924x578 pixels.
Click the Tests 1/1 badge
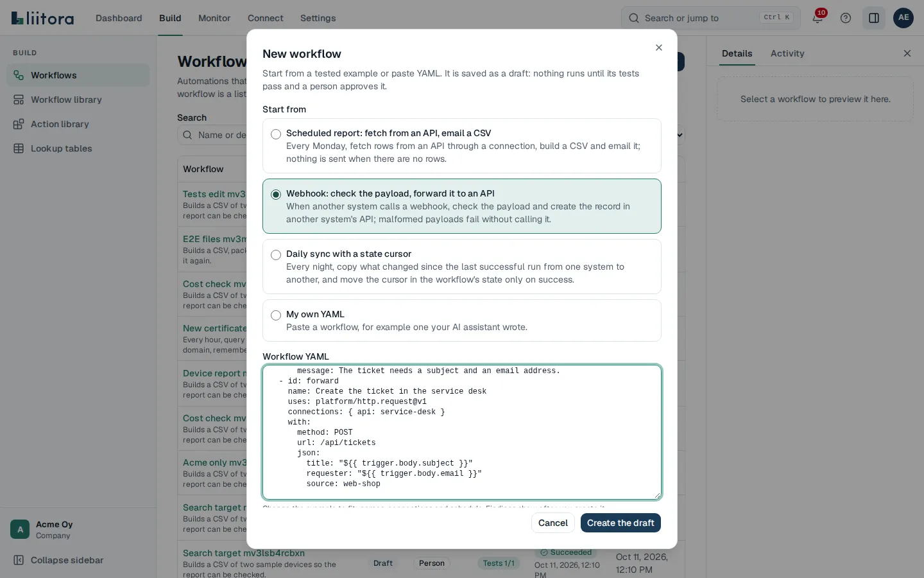(x=499, y=563)
